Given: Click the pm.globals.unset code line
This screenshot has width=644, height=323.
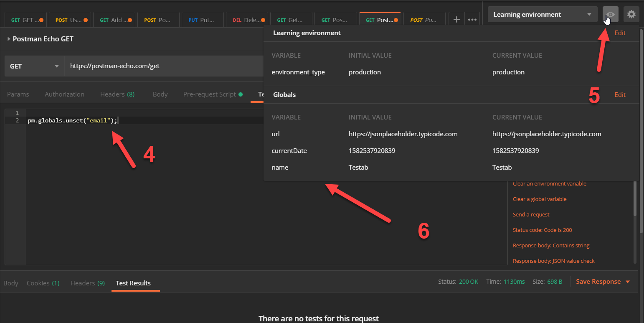Looking at the screenshot, I should 73,120.
